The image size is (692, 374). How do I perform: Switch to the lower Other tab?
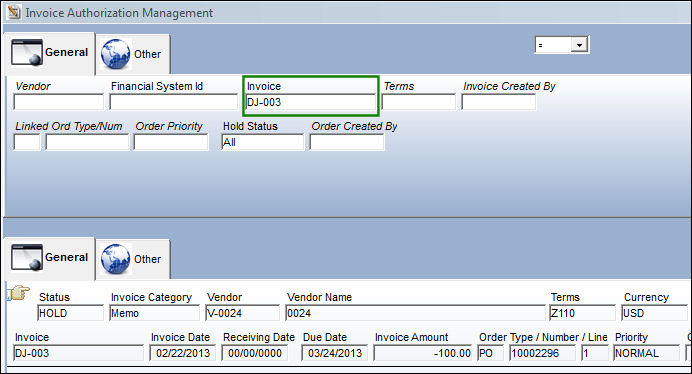[133, 259]
